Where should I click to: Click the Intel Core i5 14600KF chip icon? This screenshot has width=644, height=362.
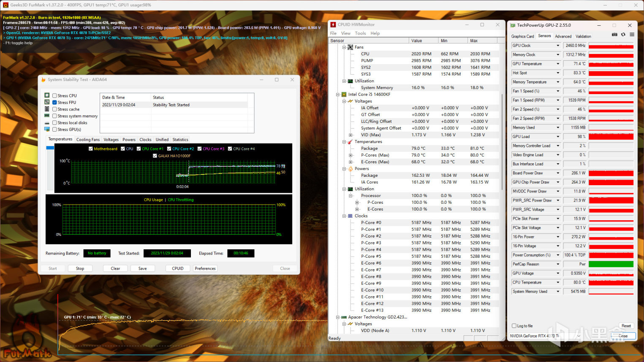(x=344, y=95)
